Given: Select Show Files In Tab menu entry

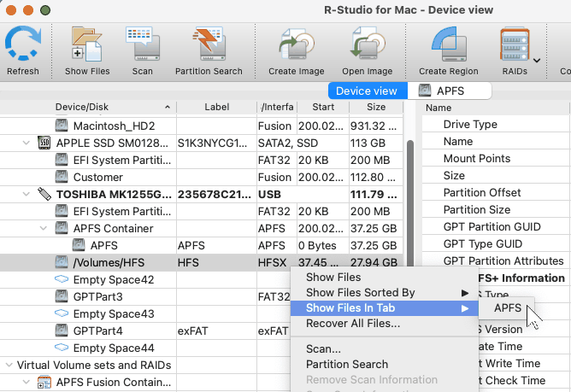Looking at the screenshot, I should point(384,308).
